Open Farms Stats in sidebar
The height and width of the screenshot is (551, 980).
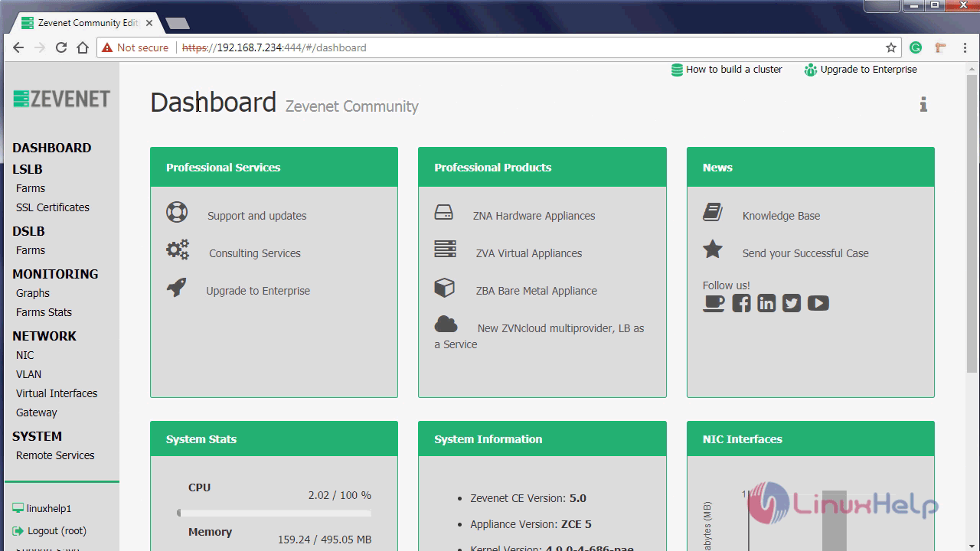[44, 312]
